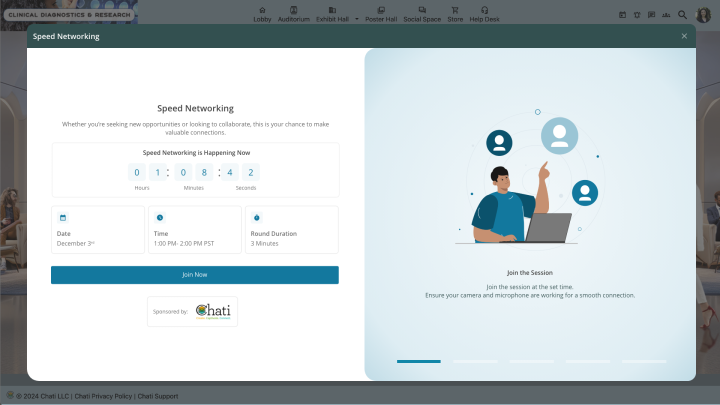Open the calendar agenda icon in header
This screenshot has height=405, width=720.
[622, 15]
